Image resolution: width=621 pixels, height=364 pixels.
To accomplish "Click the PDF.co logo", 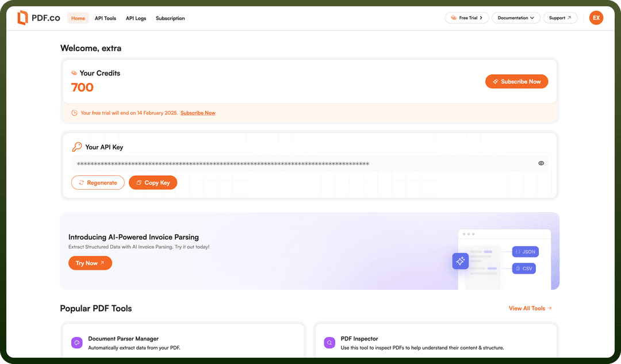I will click(x=39, y=18).
